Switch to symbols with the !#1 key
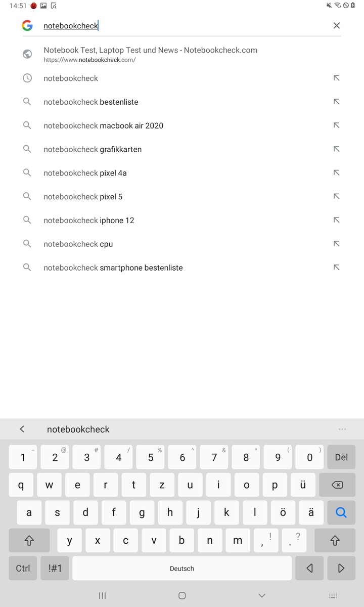The height and width of the screenshot is (607, 364). tap(55, 568)
